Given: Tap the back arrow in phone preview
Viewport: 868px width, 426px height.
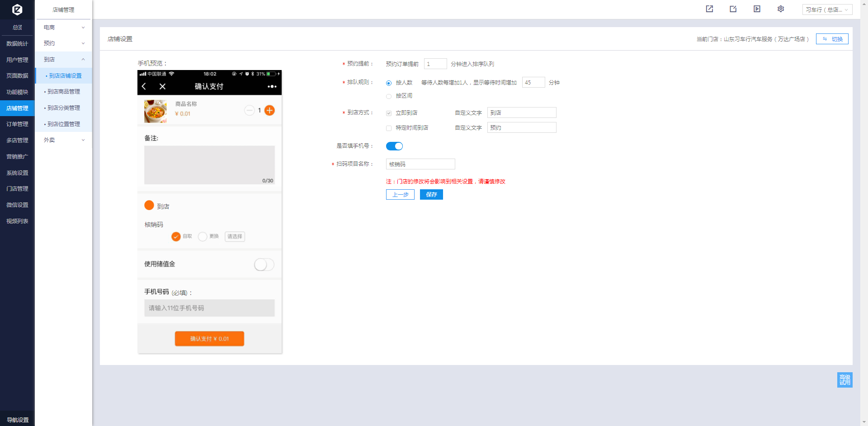Looking at the screenshot, I should [x=144, y=86].
